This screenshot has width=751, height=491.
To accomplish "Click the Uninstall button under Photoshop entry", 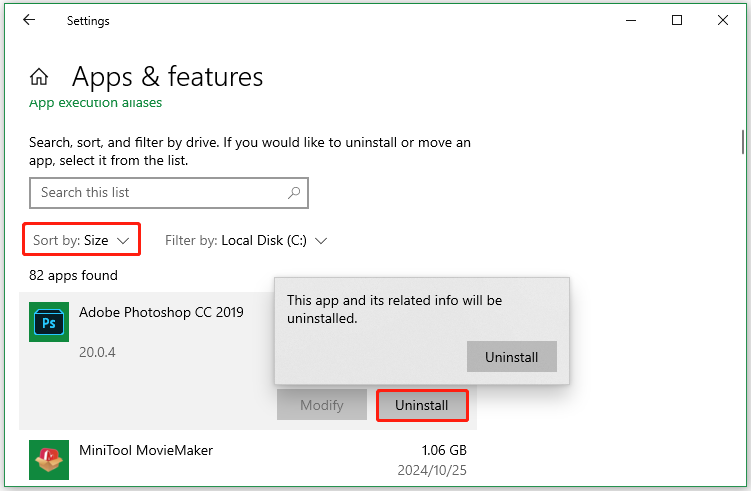I will tap(422, 405).
